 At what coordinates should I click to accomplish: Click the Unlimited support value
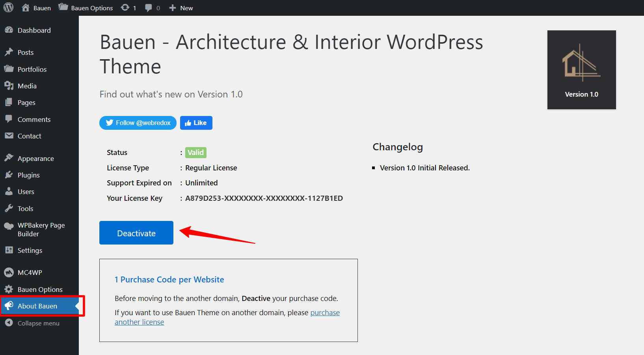click(201, 183)
